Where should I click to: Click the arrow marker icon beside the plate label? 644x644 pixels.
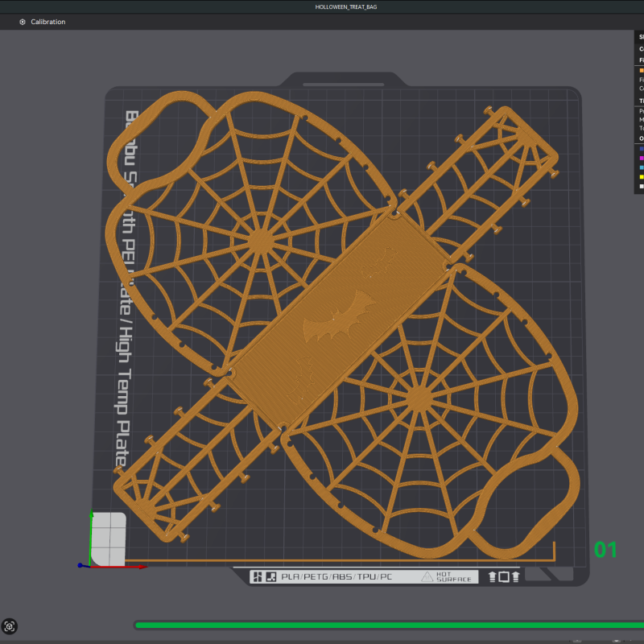(x=493, y=576)
